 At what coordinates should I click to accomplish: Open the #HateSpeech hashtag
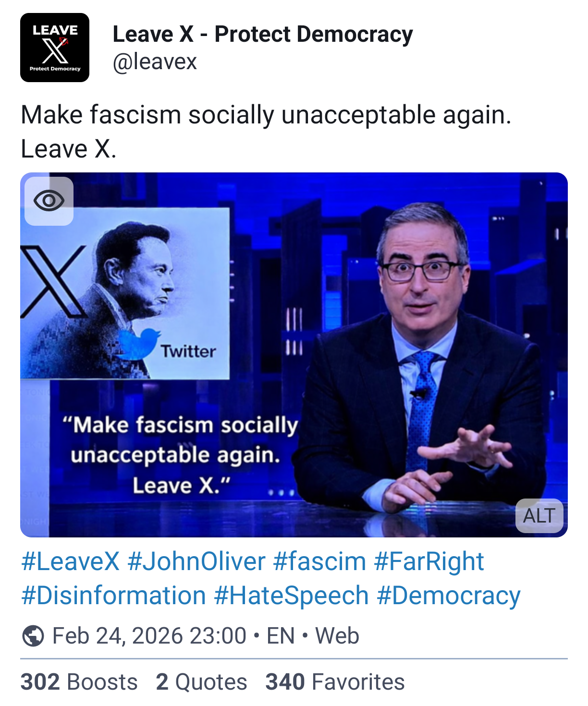(291, 596)
